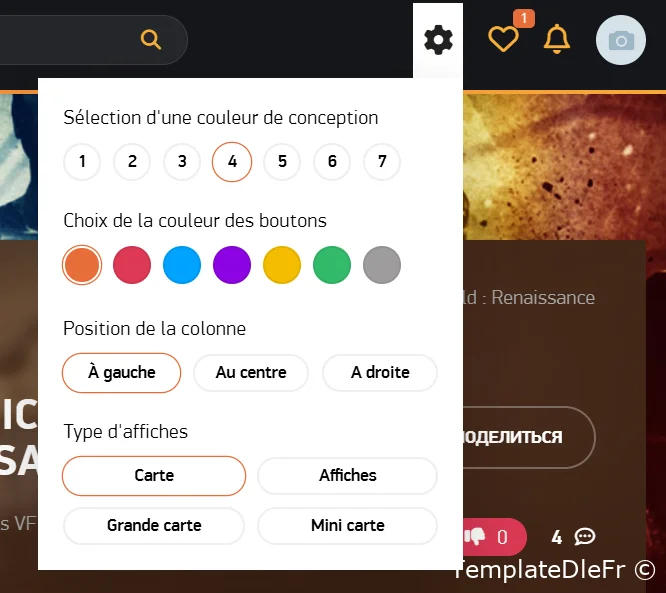666x593 pixels.
Task: Open notifications bell icon
Action: click(x=556, y=39)
